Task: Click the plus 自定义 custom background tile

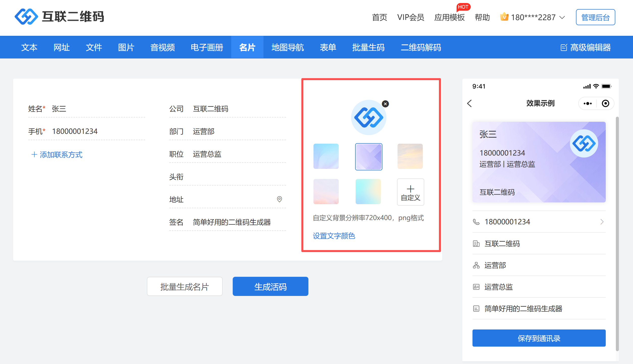Action: (410, 192)
